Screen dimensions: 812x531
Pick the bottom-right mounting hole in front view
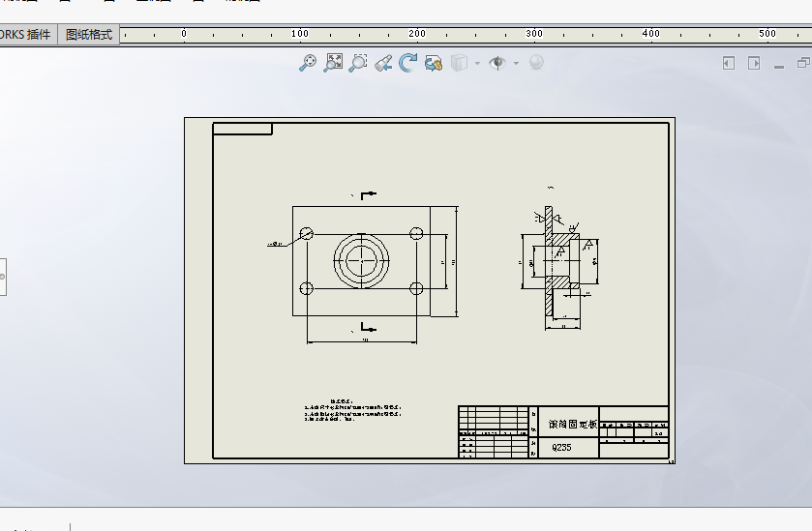416,288
